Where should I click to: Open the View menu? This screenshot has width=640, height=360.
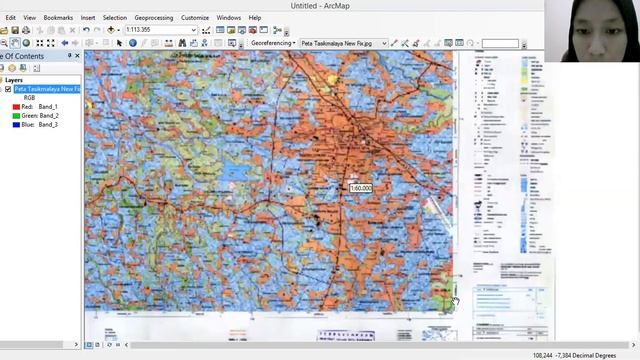[29, 18]
